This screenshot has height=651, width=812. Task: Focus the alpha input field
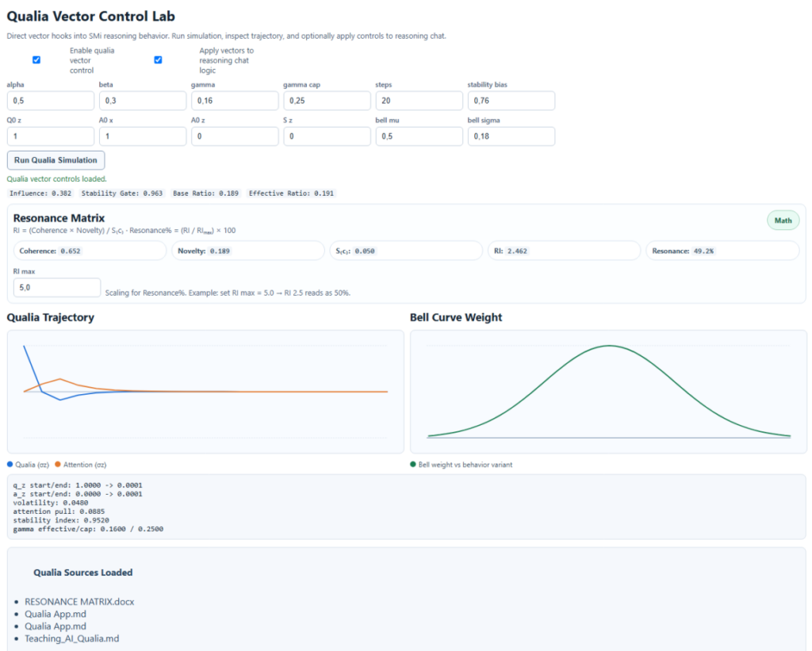(51, 101)
